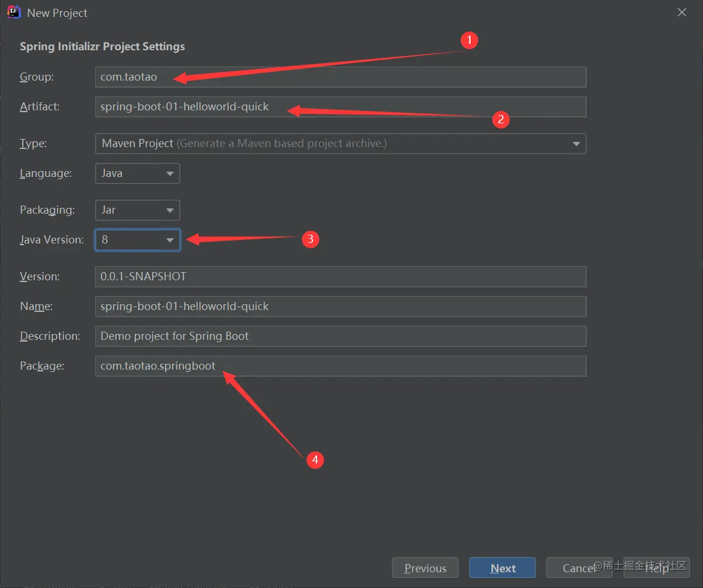Edit the Artifact field value
703x588 pixels.
pos(340,107)
